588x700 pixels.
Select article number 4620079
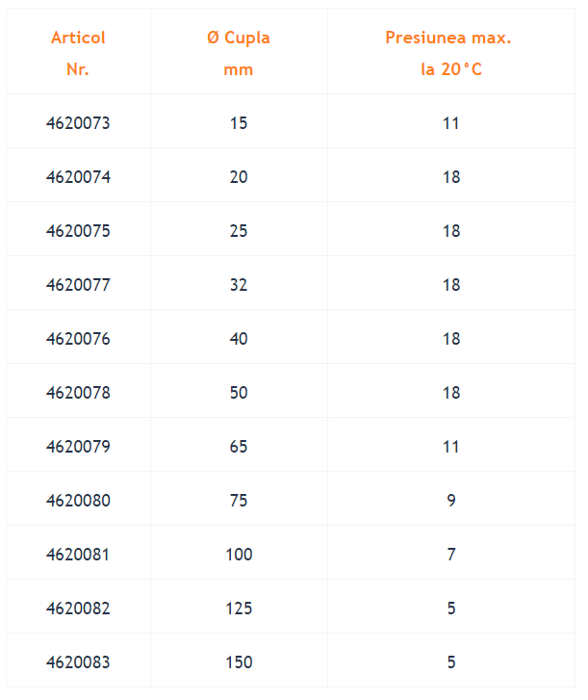coord(78,447)
